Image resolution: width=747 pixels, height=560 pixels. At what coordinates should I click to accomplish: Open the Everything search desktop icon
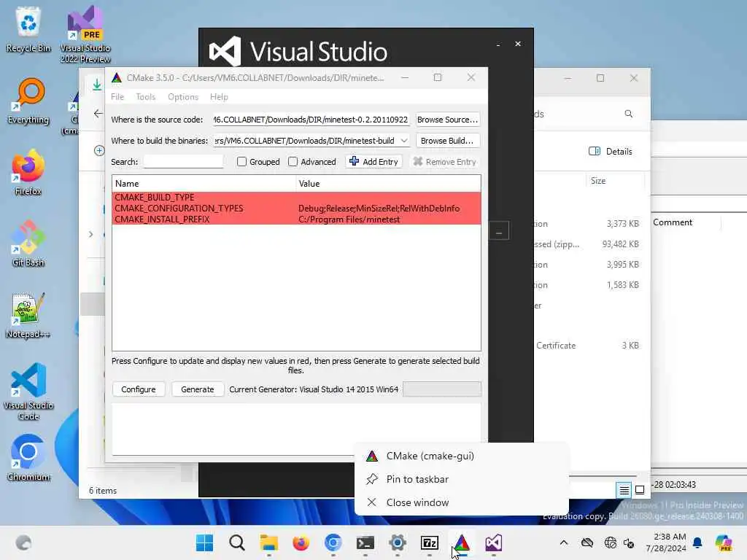point(28,101)
